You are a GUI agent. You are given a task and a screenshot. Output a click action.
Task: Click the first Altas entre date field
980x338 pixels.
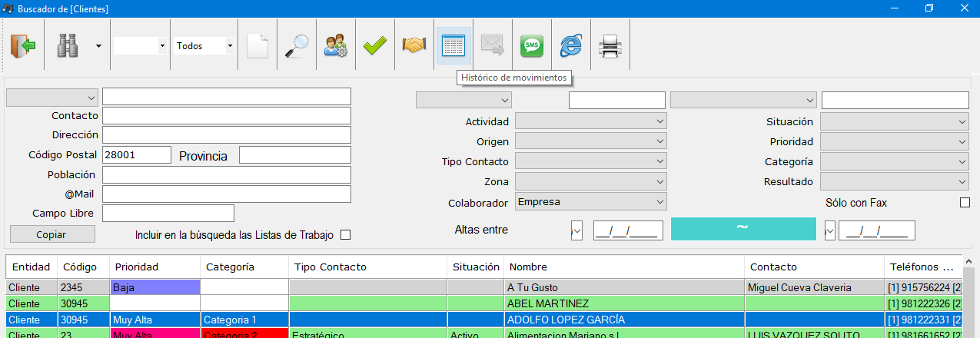point(628,230)
